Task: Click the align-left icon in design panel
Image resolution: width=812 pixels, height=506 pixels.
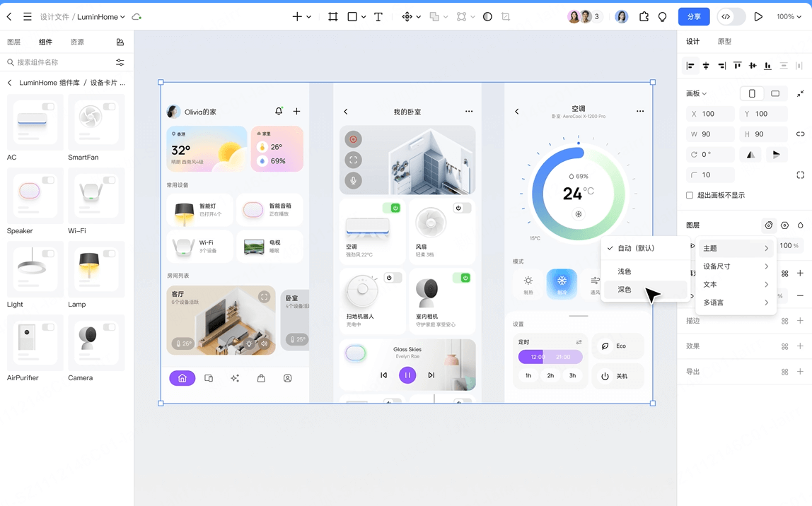Action: (x=690, y=66)
